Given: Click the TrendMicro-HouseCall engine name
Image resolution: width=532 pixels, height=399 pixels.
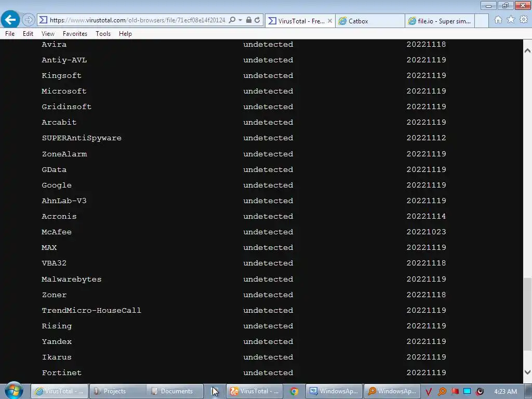Looking at the screenshot, I should (x=91, y=311).
